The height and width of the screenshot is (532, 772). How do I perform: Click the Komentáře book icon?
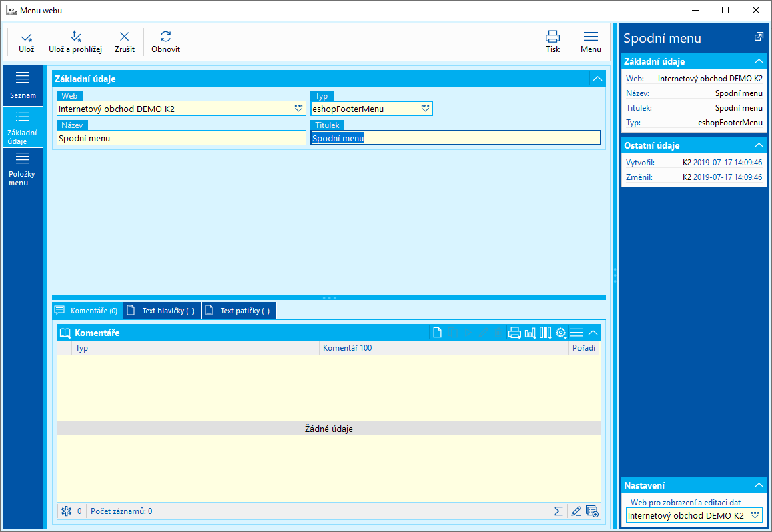tap(65, 333)
